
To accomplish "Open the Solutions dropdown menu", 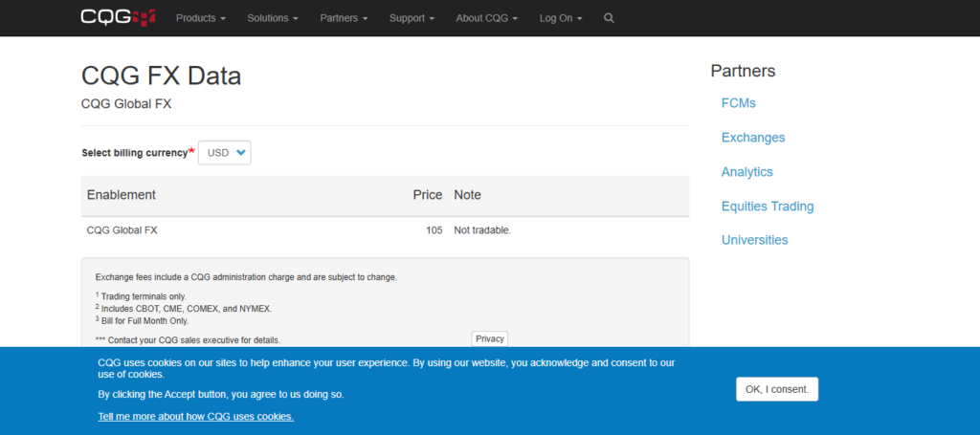I will [273, 18].
